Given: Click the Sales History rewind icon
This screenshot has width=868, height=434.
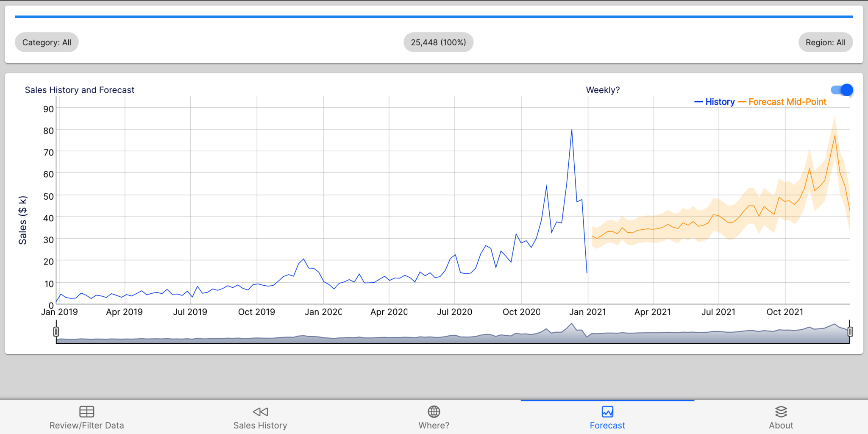Looking at the screenshot, I should [260, 412].
